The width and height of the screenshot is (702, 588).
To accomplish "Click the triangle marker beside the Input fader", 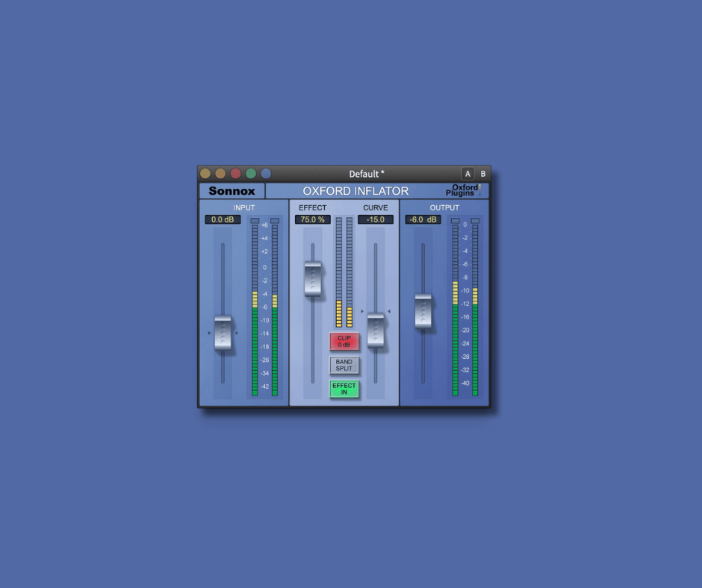I will click(x=210, y=334).
